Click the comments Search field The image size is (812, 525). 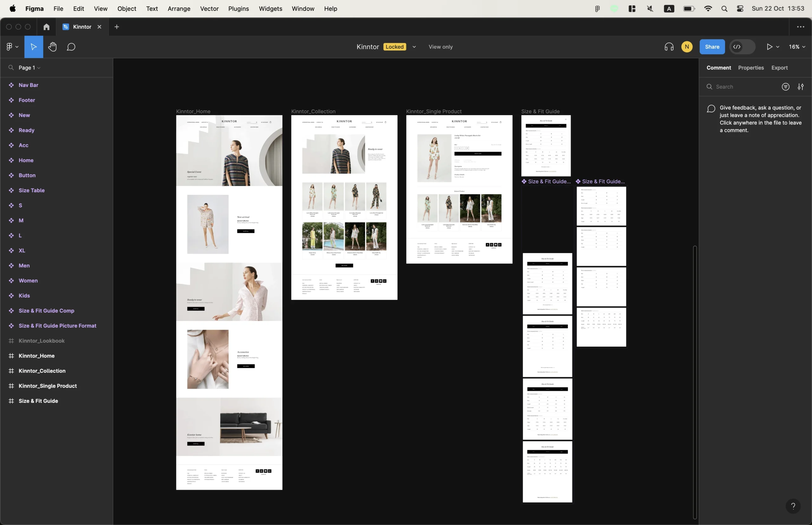(743, 87)
